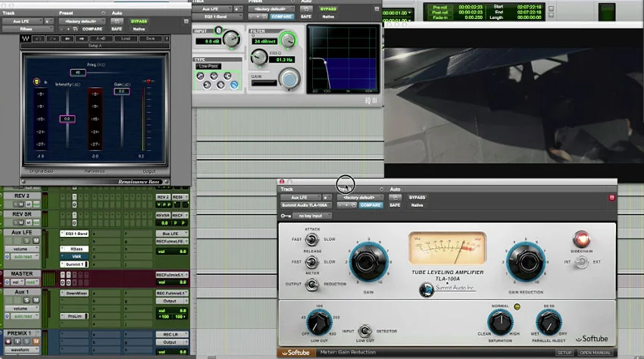The image size is (644, 359).
Task: Mute the Aux LFE track
Action: (36, 240)
